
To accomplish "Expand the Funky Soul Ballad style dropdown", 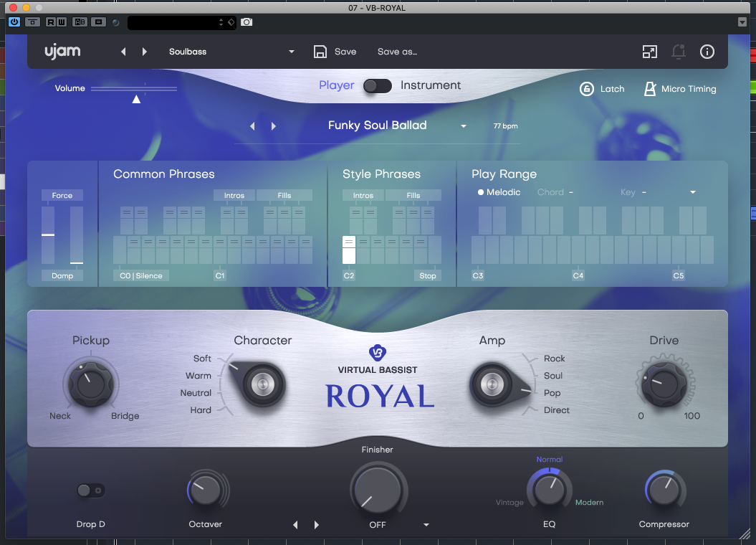I will (x=464, y=126).
